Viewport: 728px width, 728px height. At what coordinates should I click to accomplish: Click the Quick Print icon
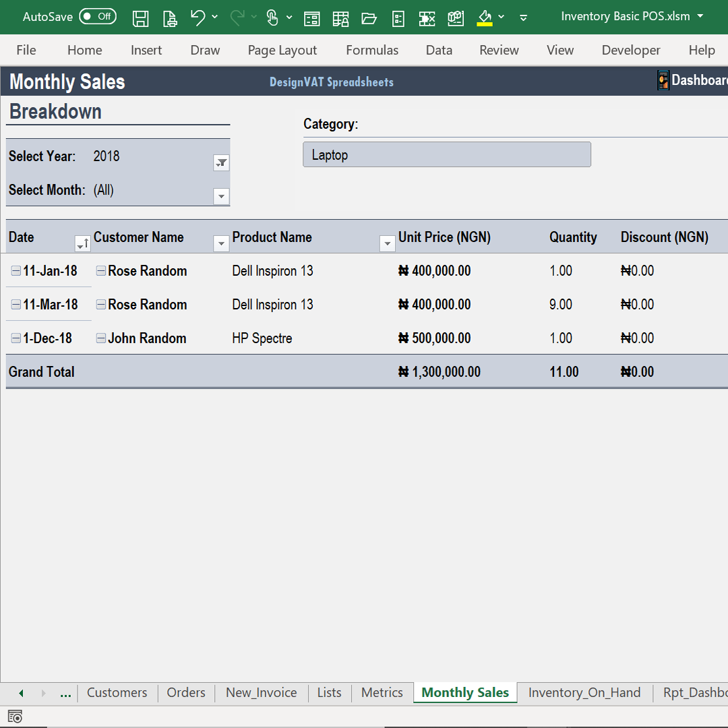[x=170, y=18]
